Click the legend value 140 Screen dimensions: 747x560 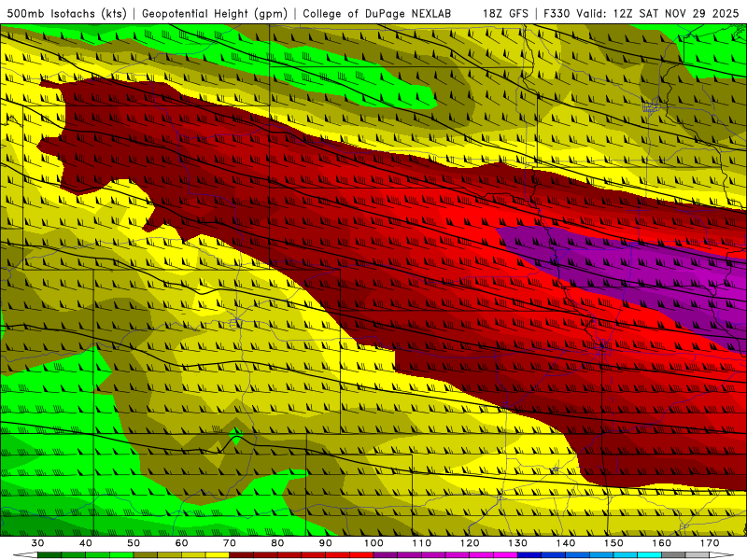point(566,543)
